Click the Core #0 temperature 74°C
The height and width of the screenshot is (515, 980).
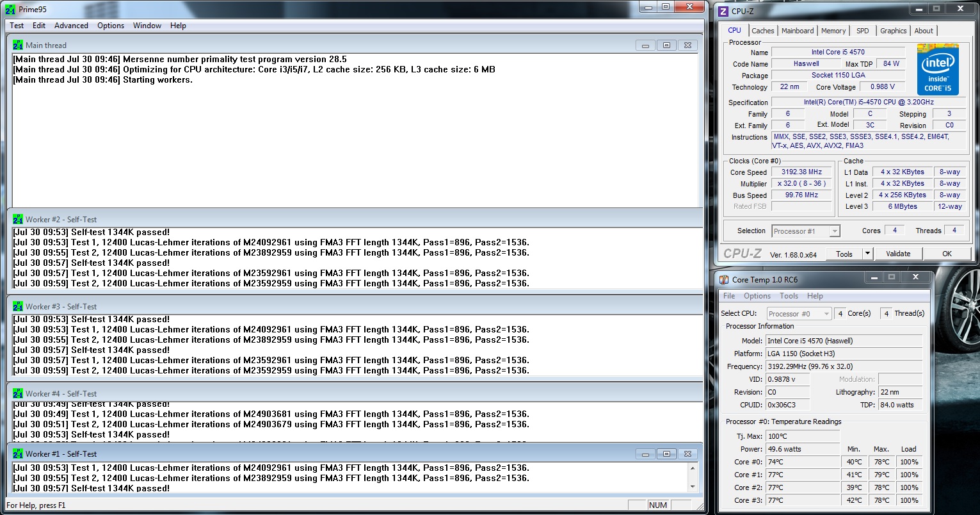(x=803, y=462)
